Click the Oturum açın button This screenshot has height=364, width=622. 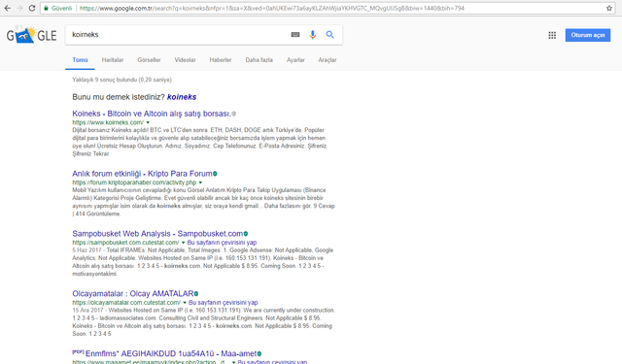pyautogui.click(x=587, y=35)
